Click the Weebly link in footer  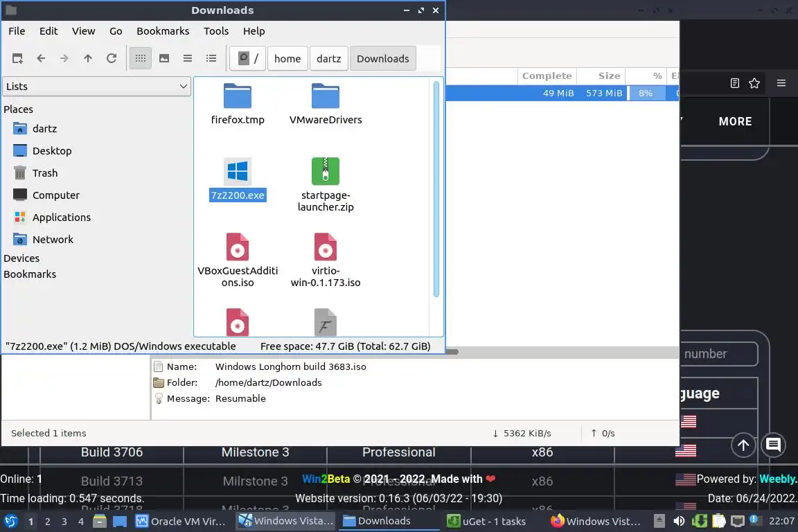[x=777, y=479]
